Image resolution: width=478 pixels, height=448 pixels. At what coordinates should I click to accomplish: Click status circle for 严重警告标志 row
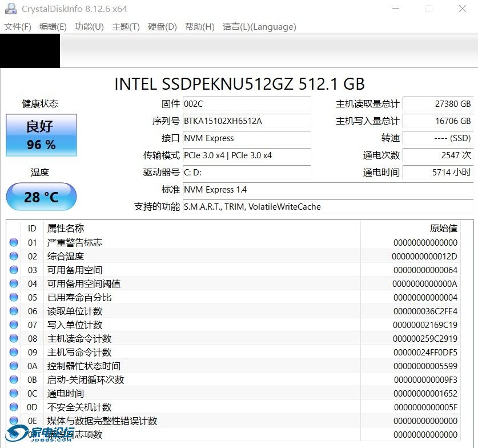click(x=14, y=242)
